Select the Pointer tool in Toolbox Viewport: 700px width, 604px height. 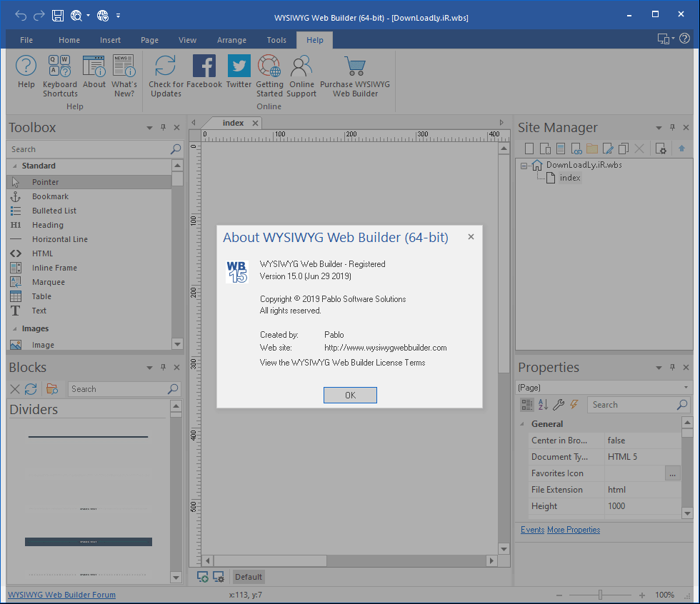coord(89,182)
